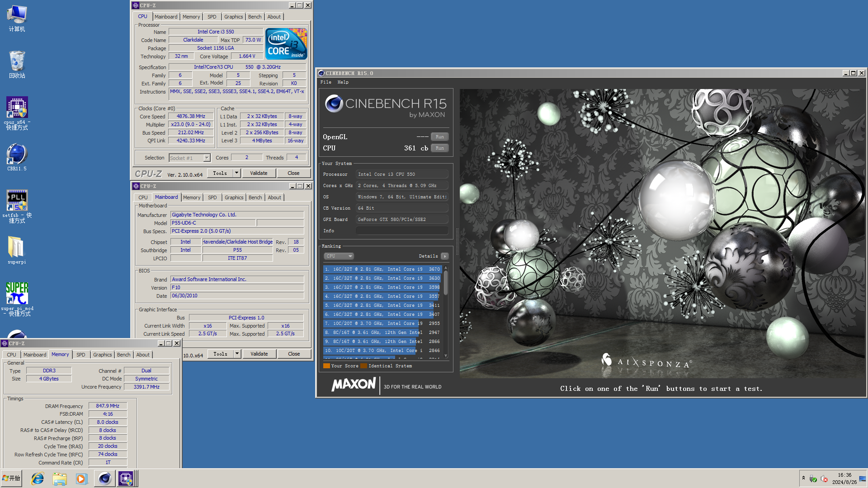Switch to CPU tab in Memory CPU-Z window
This screenshot has width=868, height=488.
(12, 355)
